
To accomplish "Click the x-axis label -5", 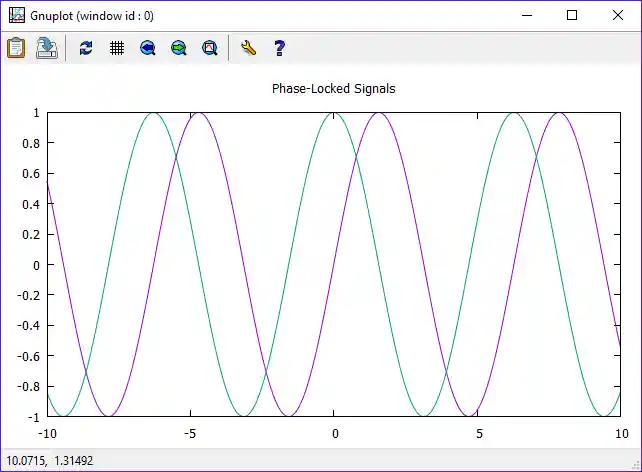I will 188,433.
